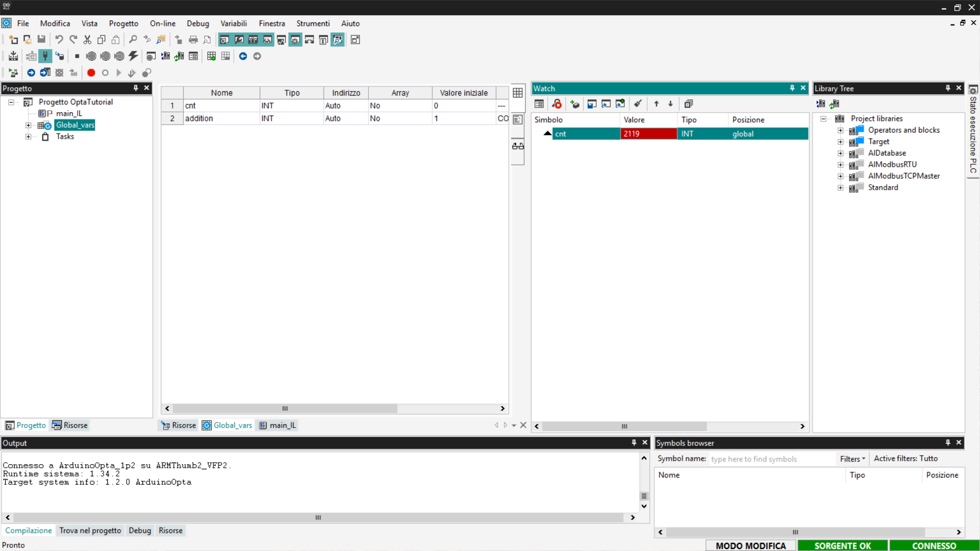Click the scissors Cut icon
The image size is (980, 551).
pyautogui.click(x=87, y=40)
